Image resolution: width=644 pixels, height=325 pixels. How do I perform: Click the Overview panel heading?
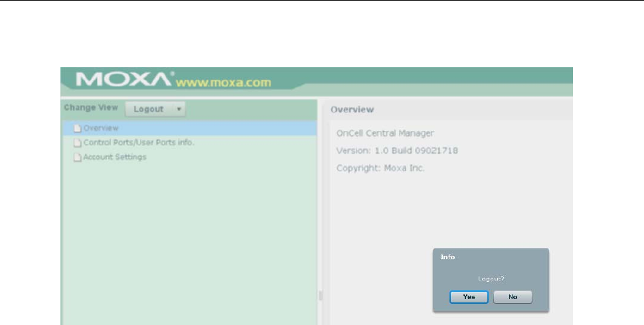pyautogui.click(x=352, y=110)
